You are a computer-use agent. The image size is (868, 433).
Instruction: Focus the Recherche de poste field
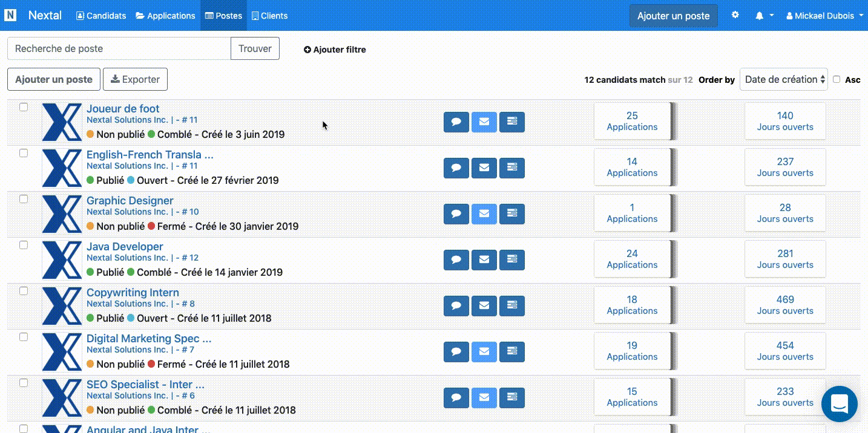[x=119, y=48]
